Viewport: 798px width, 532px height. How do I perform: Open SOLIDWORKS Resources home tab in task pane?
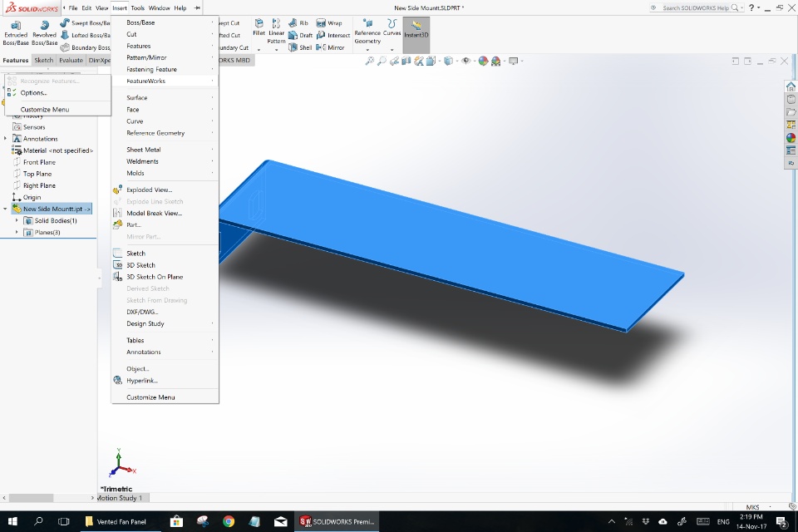[791, 86]
